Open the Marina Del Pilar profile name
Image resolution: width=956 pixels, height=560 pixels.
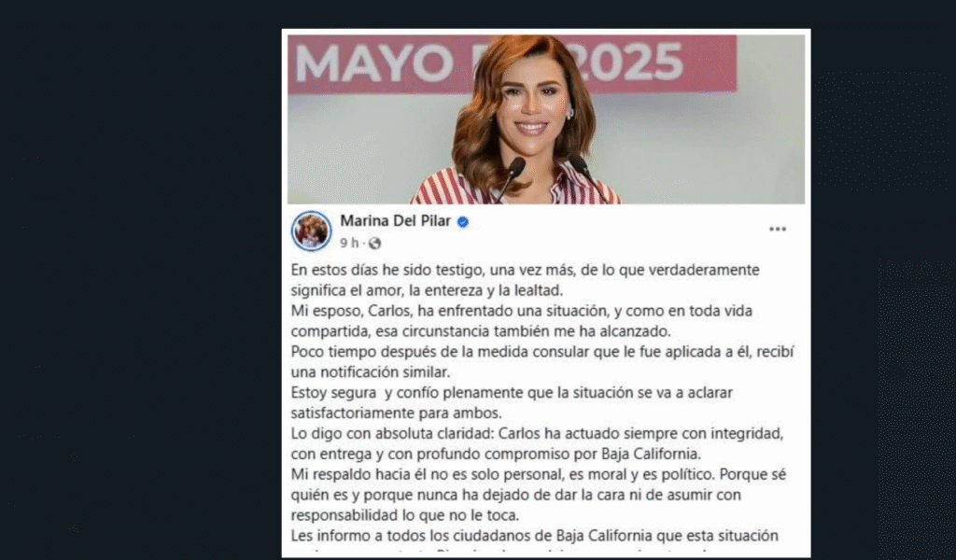tap(395, 221)
